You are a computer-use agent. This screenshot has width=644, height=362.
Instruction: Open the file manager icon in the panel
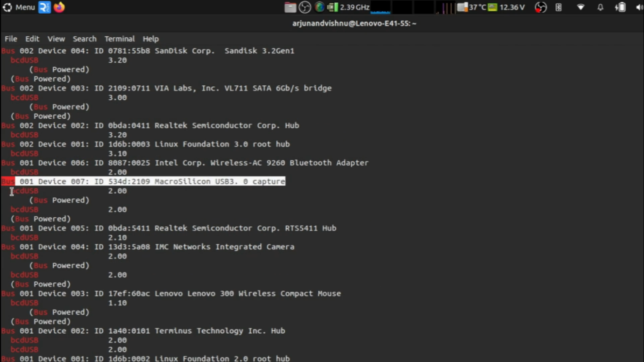pyautogui.click(x=290, y=7)
